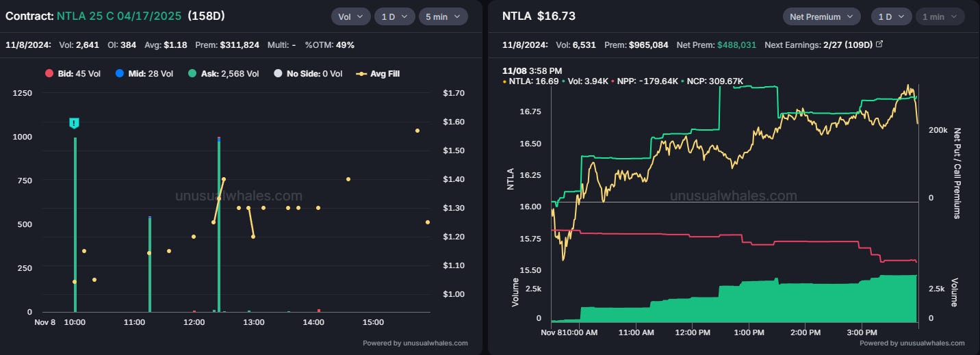
Task: Toggle the No Side 0 Vol legend series
Action: 307,73
